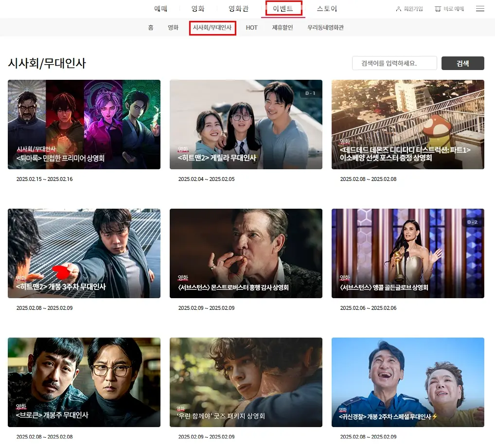Click the D-1 badge on 히트맨2 게릴라 card
The image size is (495, 448).
(310, 93)
